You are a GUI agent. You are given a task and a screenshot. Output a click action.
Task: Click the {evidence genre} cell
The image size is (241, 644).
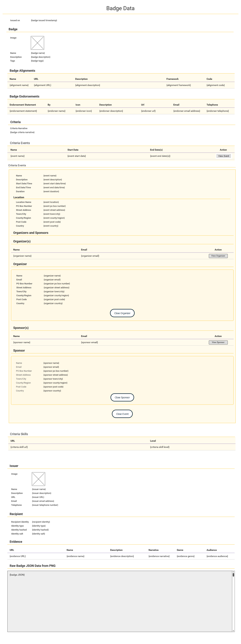coord(185,556)
